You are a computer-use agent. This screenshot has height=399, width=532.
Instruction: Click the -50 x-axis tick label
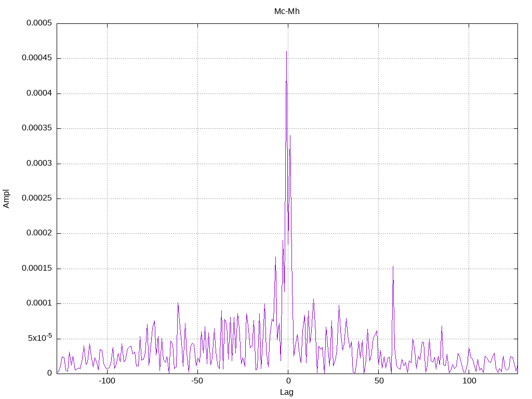point(197,381)
